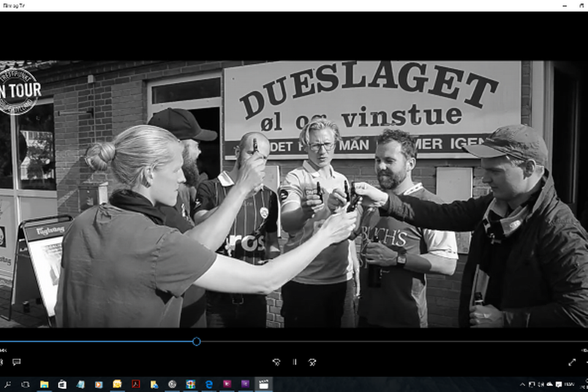Screen dimensions: 588x392
Task: Open Action Center notifications icon
Action: pos(559,385)
